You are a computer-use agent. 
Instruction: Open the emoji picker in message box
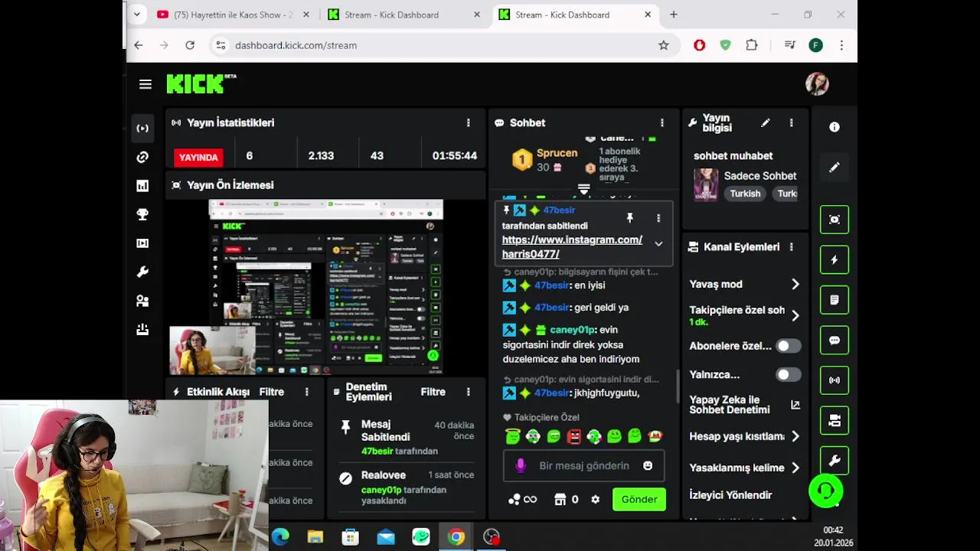coord(648,465)
